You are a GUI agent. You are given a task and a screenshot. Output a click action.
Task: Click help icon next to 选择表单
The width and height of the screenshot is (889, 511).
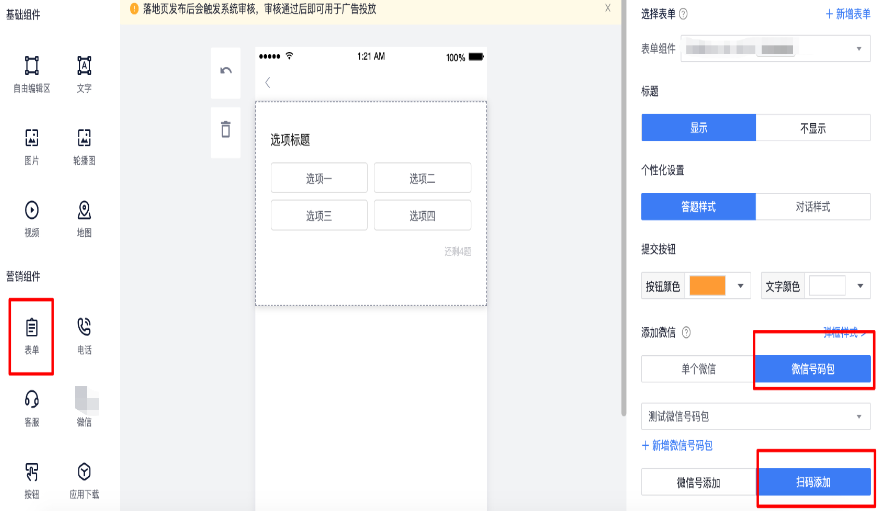683,14
